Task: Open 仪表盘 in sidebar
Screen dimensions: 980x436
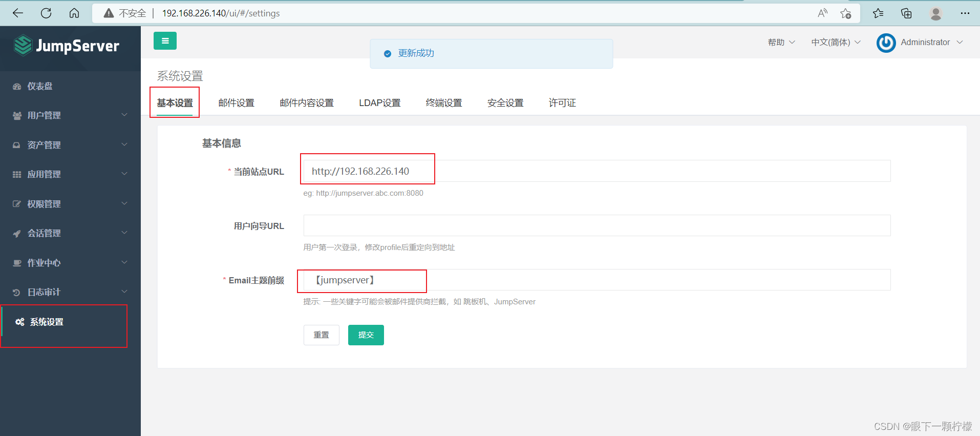Action: (40, 86)
